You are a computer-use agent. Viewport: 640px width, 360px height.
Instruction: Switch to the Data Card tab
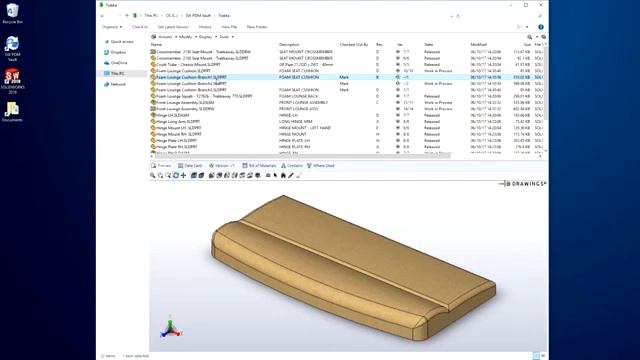190,166
